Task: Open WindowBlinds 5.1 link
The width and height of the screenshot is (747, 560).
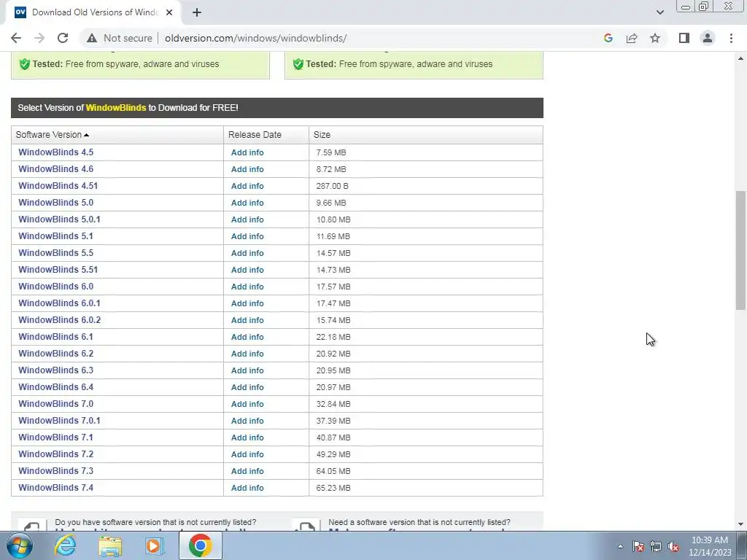Action: [55, 236]
